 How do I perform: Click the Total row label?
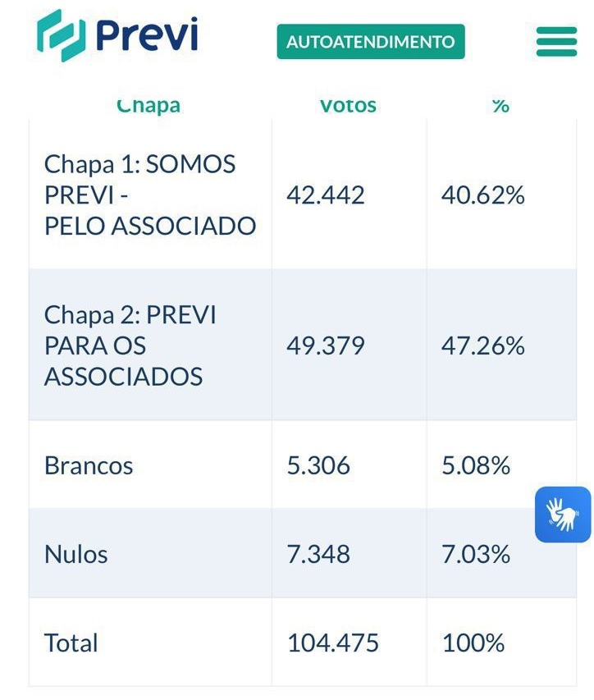point(71,643)
